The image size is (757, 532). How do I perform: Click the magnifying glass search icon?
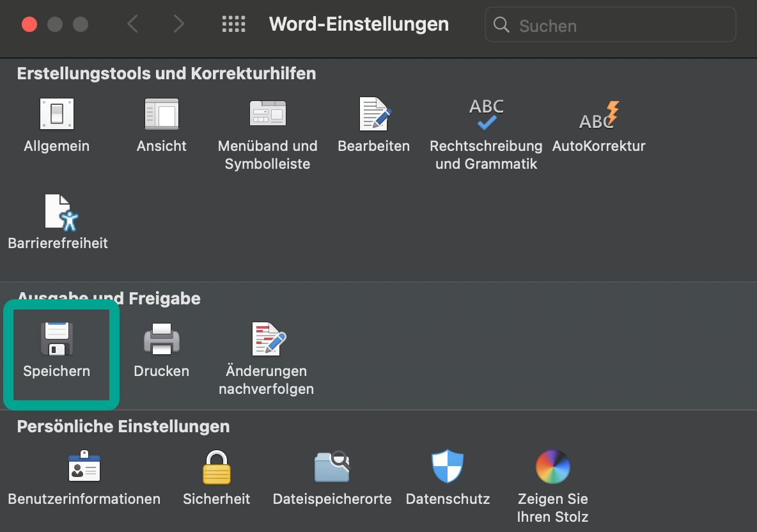(x=502, y=25)
